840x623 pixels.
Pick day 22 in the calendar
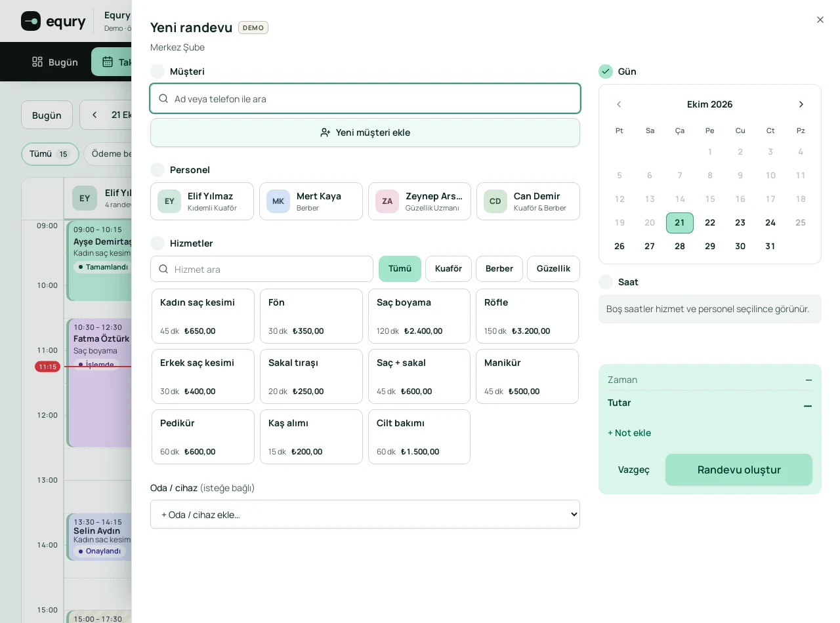(x=710, y=223)
